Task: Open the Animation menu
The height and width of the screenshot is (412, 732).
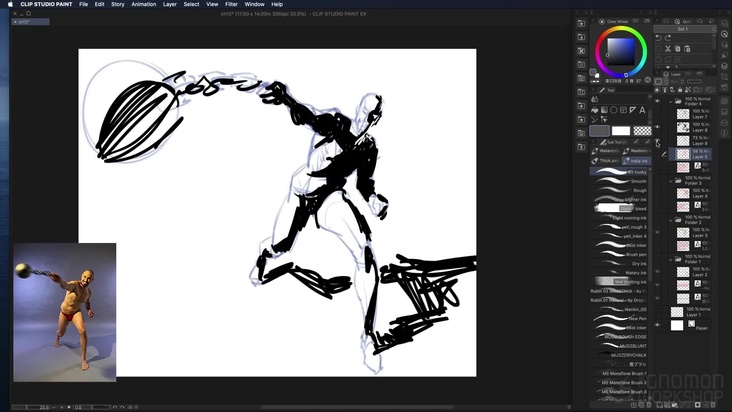Action: point(144,4)
